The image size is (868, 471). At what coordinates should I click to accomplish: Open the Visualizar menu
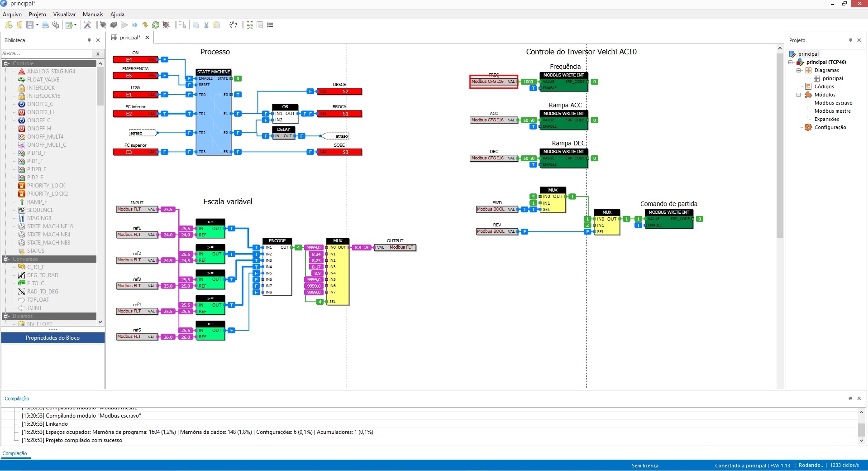tap(64, 14)
